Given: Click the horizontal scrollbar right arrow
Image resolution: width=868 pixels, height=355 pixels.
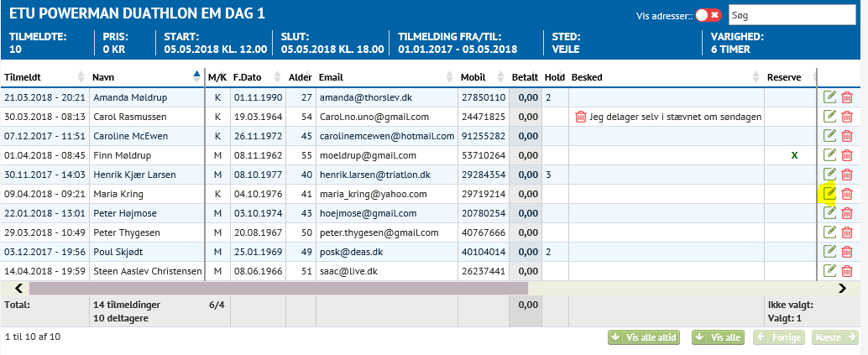Looking at the screenshot, I should click(x=842, y=288).
